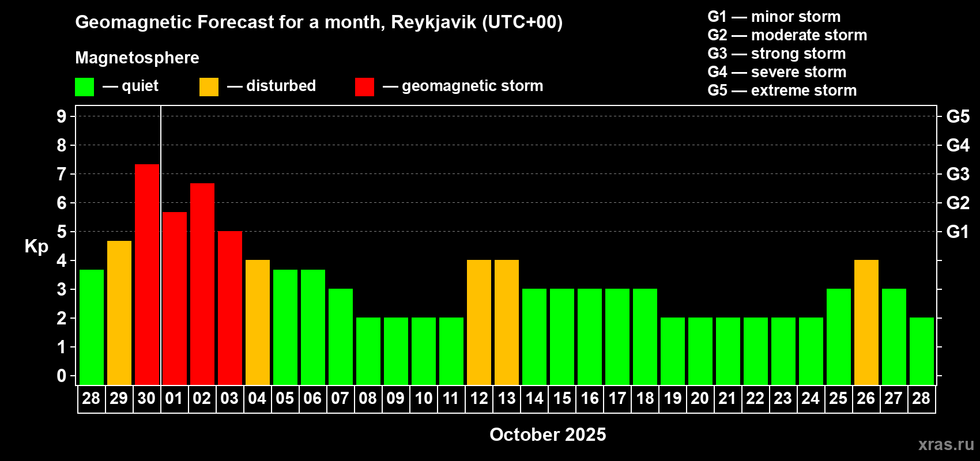Viewport: 980px width, 461px height.
Task: Click the G5 scale label on right axis
Action: [x=958, y=116]
